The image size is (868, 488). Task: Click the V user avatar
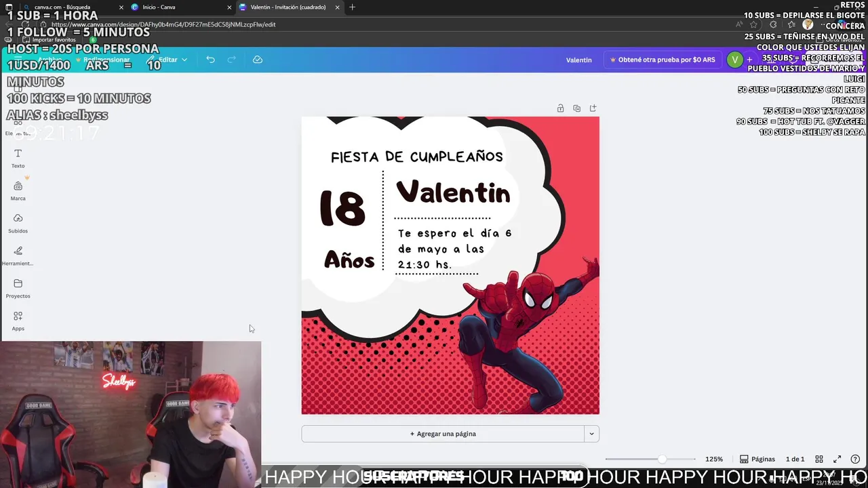pos(734,60)
